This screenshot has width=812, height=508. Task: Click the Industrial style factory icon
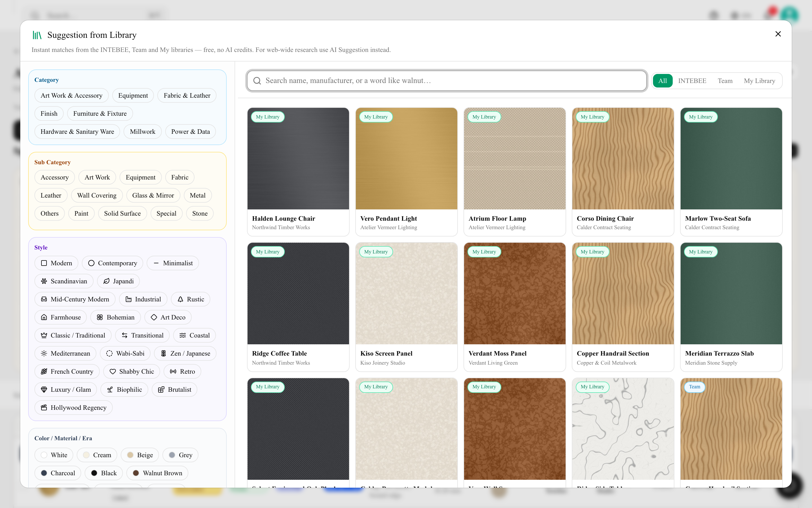point(129,299)
